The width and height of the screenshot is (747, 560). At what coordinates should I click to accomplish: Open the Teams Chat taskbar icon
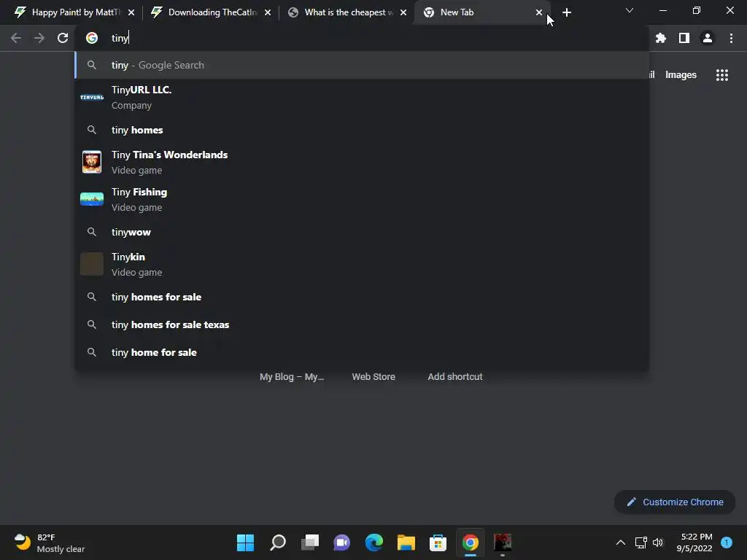(x=342, y=542)
